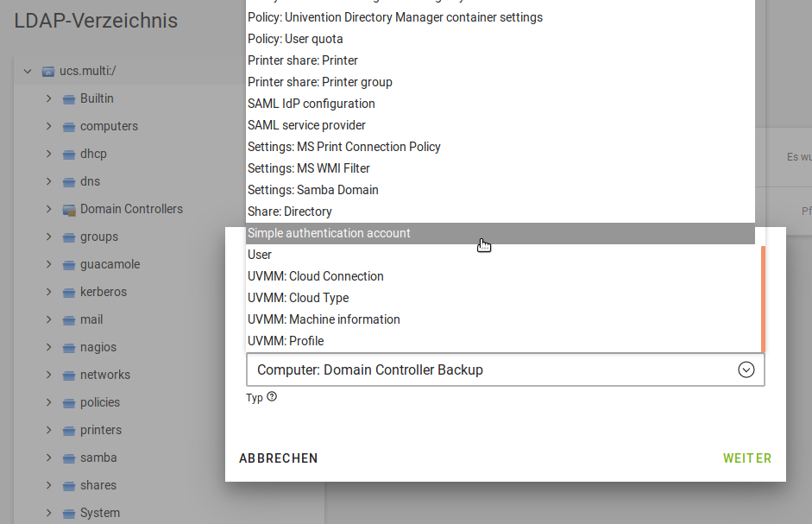Click the samba folder icon

(69, 458)
